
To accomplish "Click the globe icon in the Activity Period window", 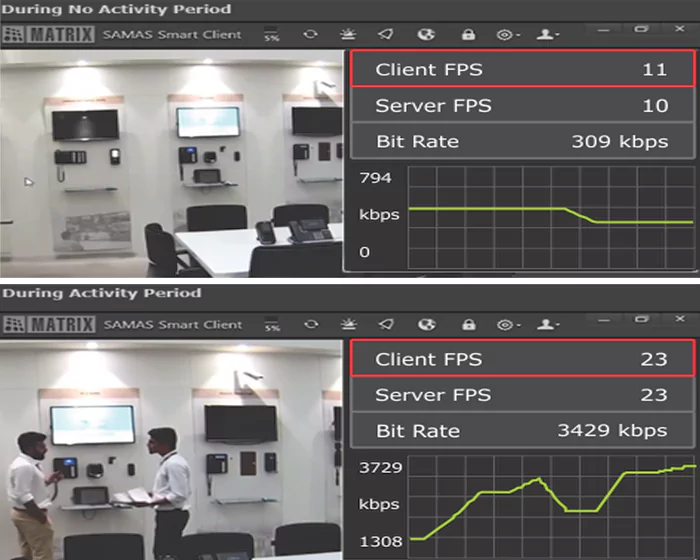I will 427,324.
